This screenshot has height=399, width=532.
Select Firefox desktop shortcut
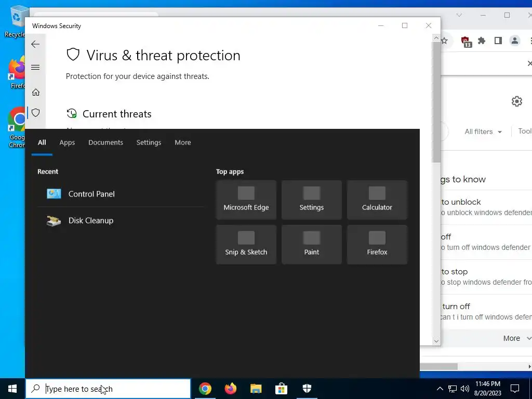click(16, 73)
